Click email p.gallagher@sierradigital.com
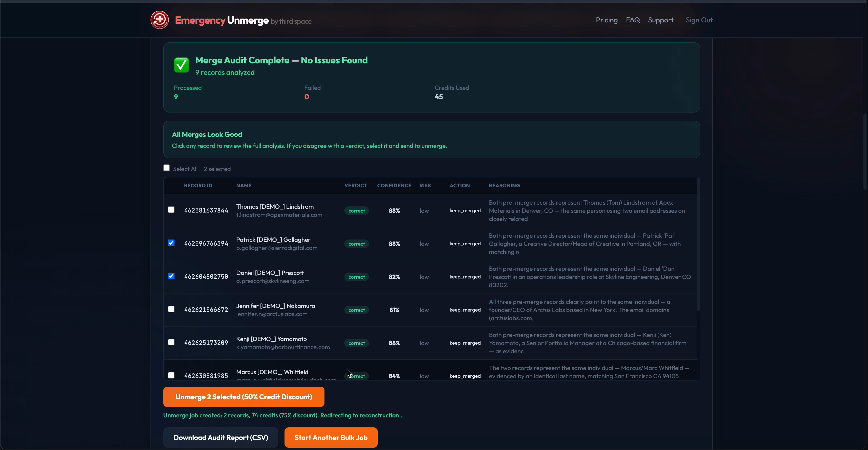Viewport: 868px width, 450px height. pos(277,248)
